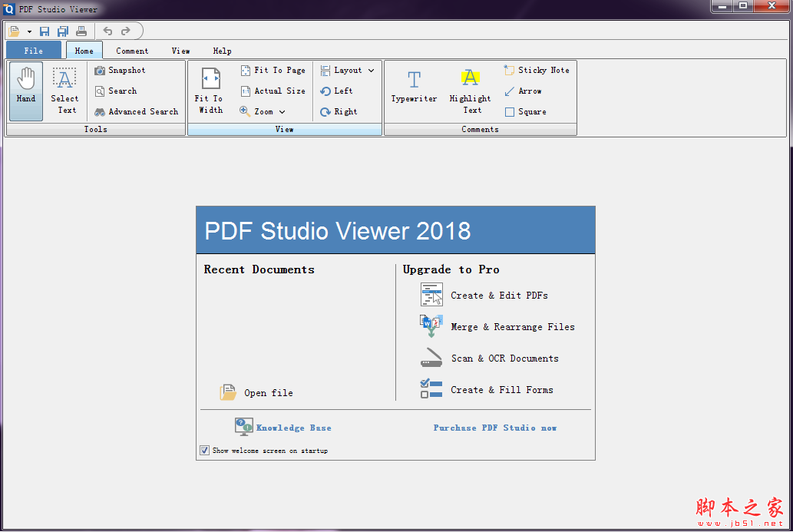
Task: Click Open file in welcome screen
Action: (x=268, y=393)
